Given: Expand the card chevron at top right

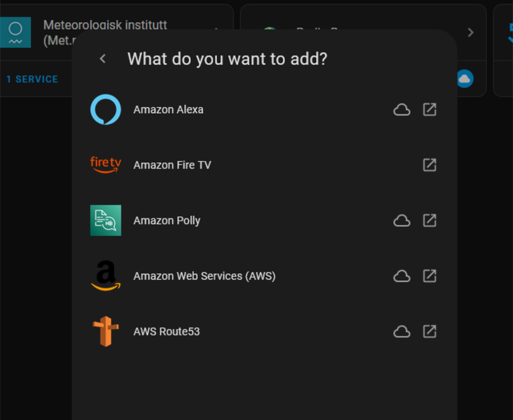Looking at the screenshot, I should (470, 33).
